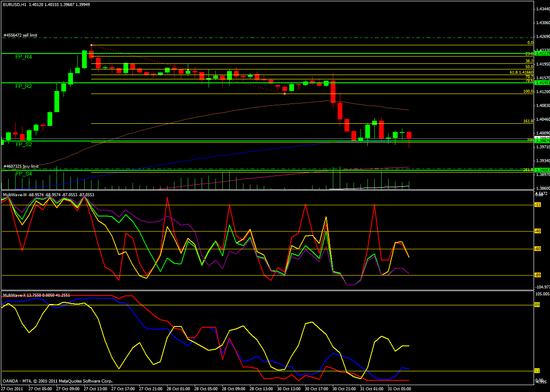Click the 1.40830 price axis value

coord(543,106)
